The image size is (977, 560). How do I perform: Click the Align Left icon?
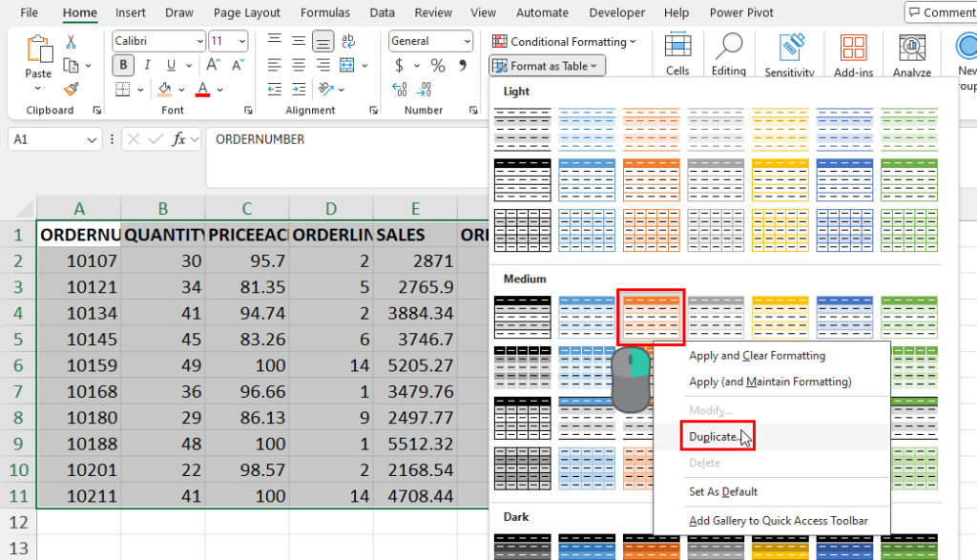click(x=274, y=65)
